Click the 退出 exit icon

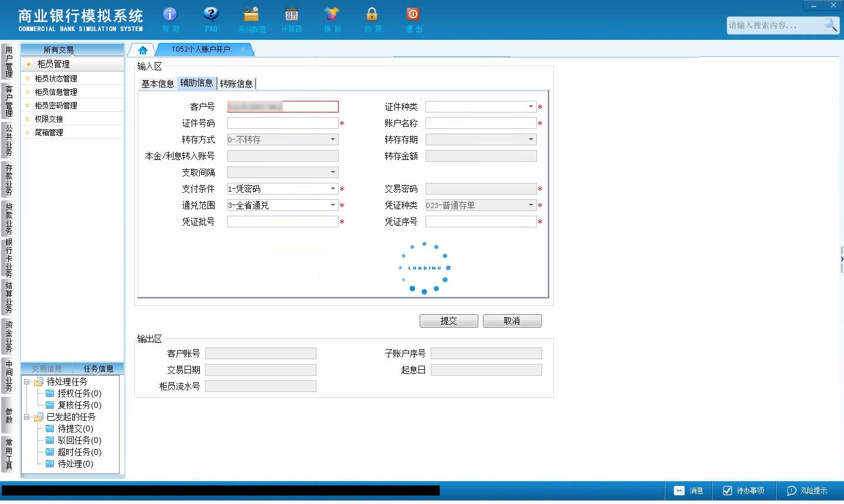[x=413, y=19]
